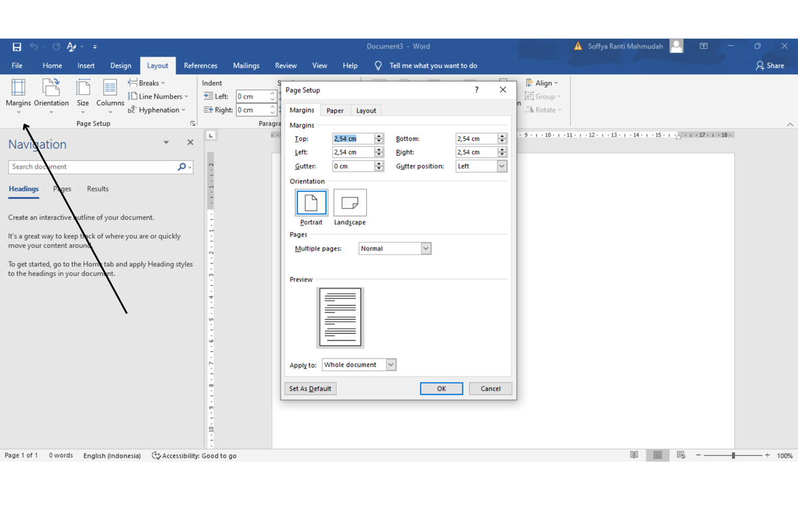Click the Top margin input field
798x532 pixels.
pyautogui.click(x=352, y=139)
